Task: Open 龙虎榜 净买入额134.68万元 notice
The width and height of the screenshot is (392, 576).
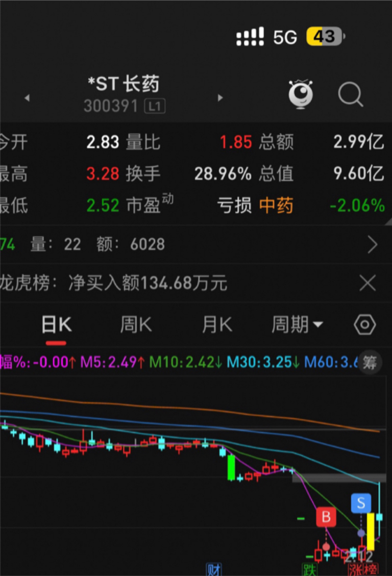Action: tap(113, 283)
